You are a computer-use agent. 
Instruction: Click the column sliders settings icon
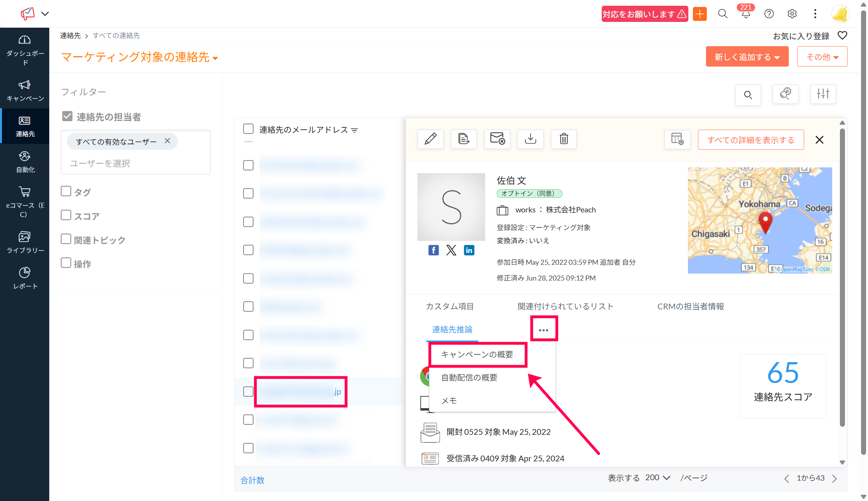tap(823, 94)
